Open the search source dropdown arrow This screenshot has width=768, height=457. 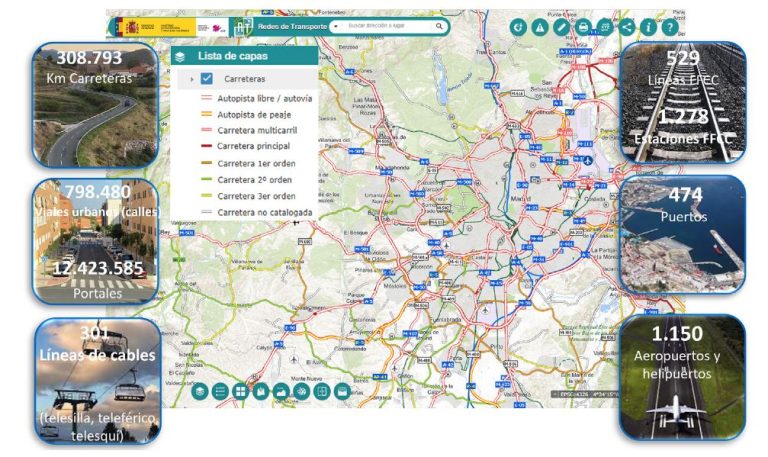click(334, 26)
